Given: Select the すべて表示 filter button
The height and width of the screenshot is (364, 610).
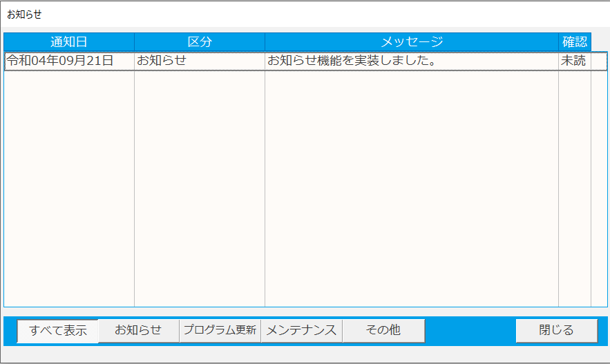Looking at the screenshot, I should pos(58,331).
